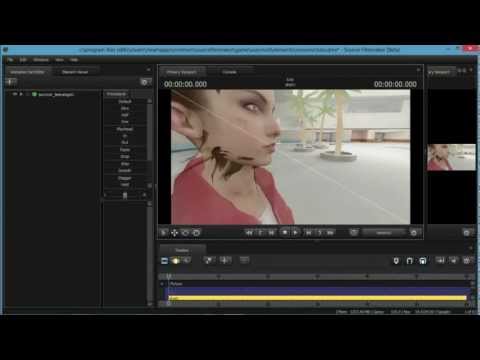Switch to Motion Editor mode
The width and height of the screenshot is (480, 360).
[x=176, y=261]
